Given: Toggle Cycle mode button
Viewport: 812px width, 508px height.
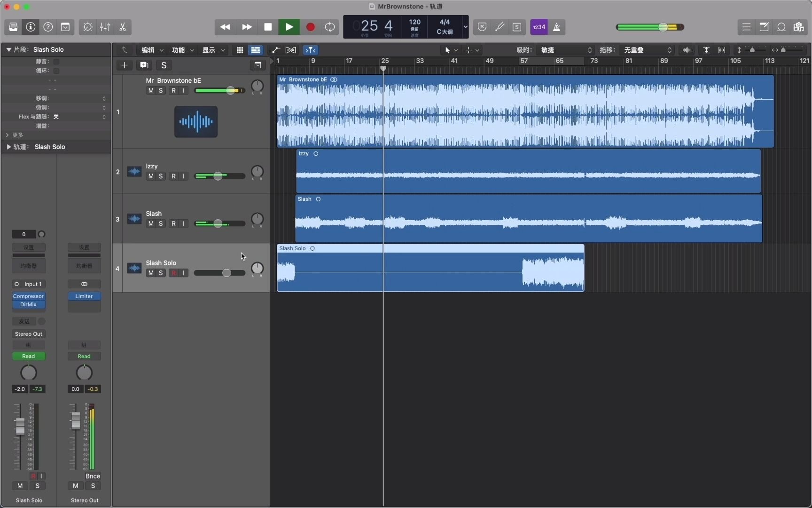Looking at the screenshot, I should 330,27.
